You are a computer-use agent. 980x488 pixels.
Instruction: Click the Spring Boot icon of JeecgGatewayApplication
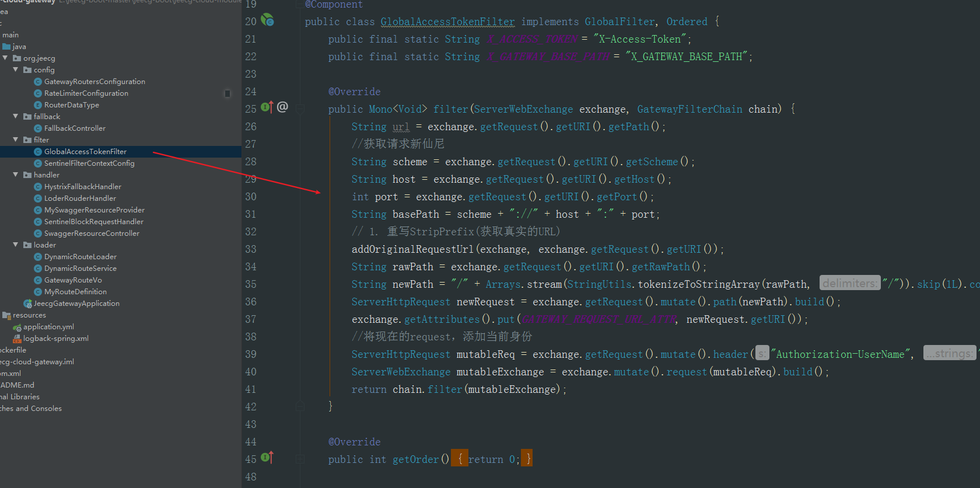[27, 304]
